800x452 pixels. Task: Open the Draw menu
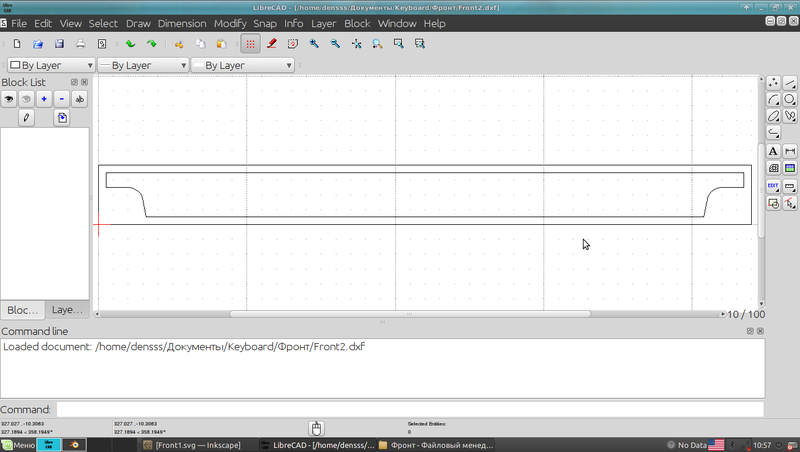pos(138,23)
